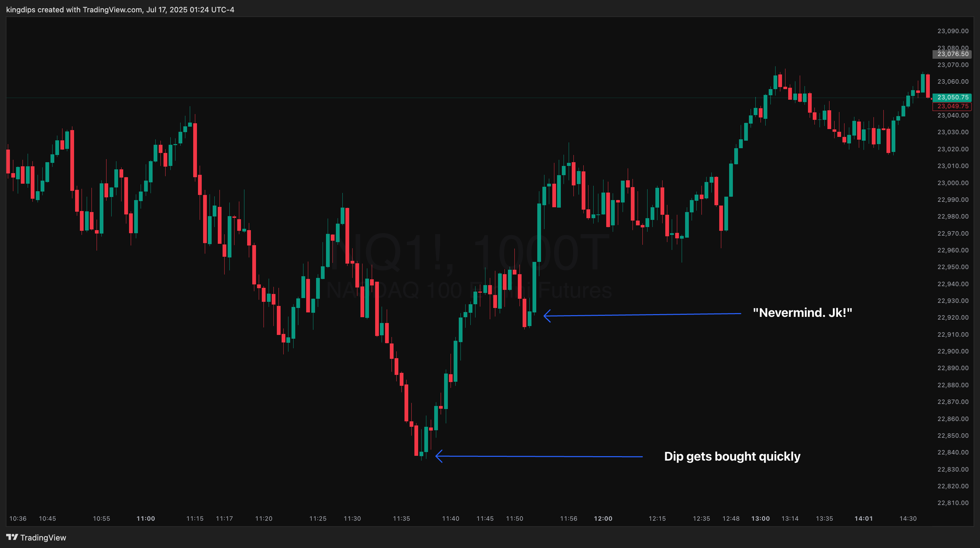The image size is (980, 548).
Task: Click the 11:50 time axis label
Action: (x=514, y=518)
